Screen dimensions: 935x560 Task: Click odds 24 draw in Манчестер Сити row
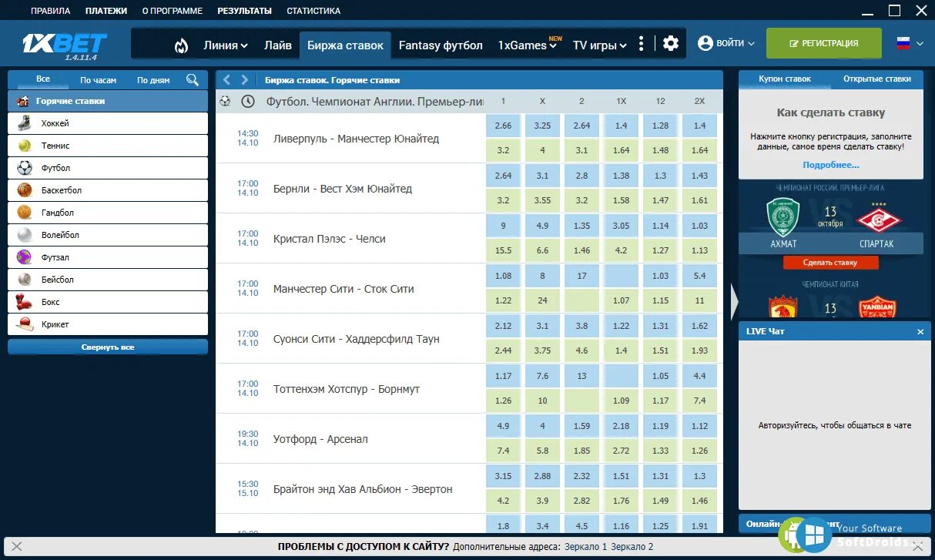point(542,300)
